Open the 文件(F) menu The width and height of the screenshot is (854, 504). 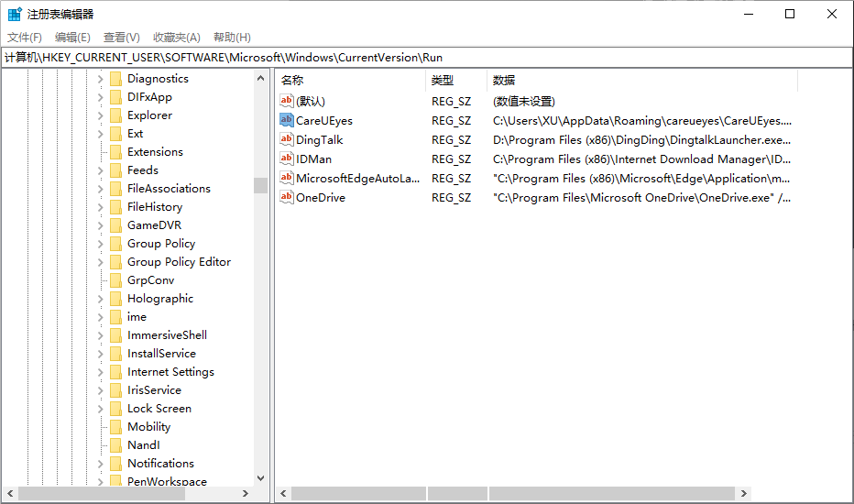tap(25, 37)
